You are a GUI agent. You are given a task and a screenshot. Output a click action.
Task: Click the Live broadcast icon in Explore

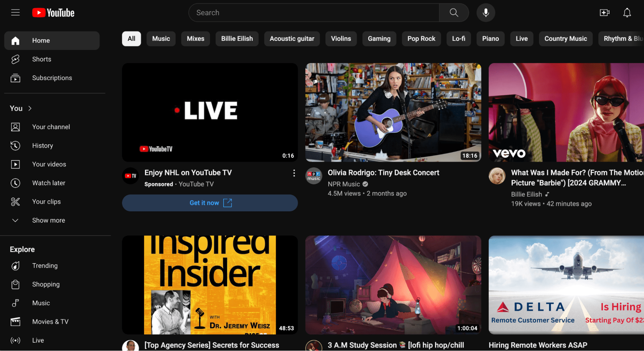coord(15,340)
